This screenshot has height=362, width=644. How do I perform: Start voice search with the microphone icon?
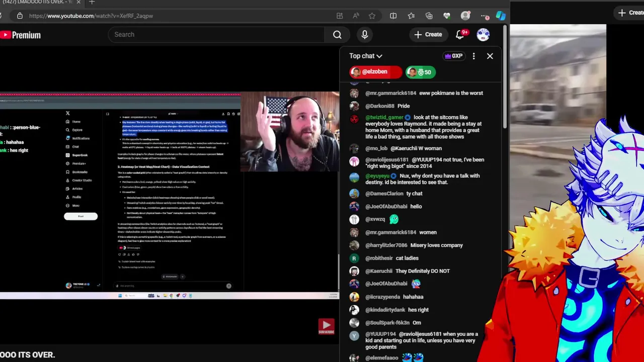tap(365, 35)
